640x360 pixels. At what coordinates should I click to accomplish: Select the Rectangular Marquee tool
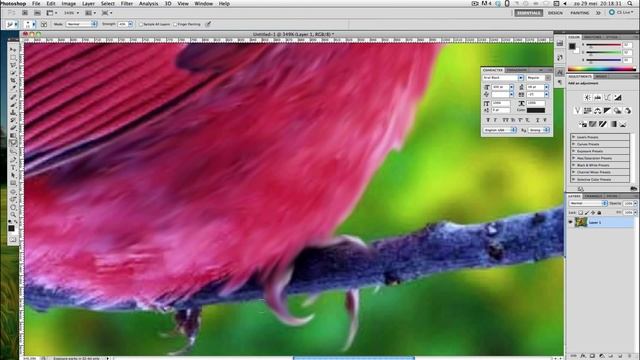coord(13,57)
